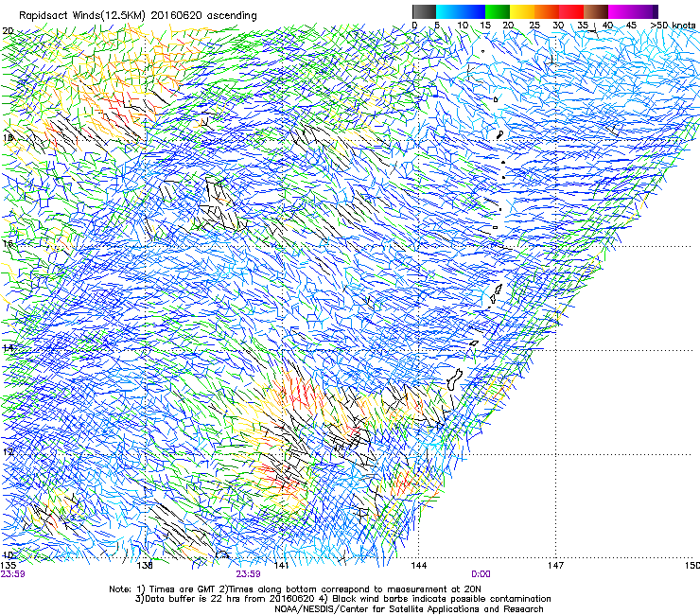This screenshot has height=615, width=700.
Task: Select the red 30-35 knots legend swatch
Action: pos(571,11)
